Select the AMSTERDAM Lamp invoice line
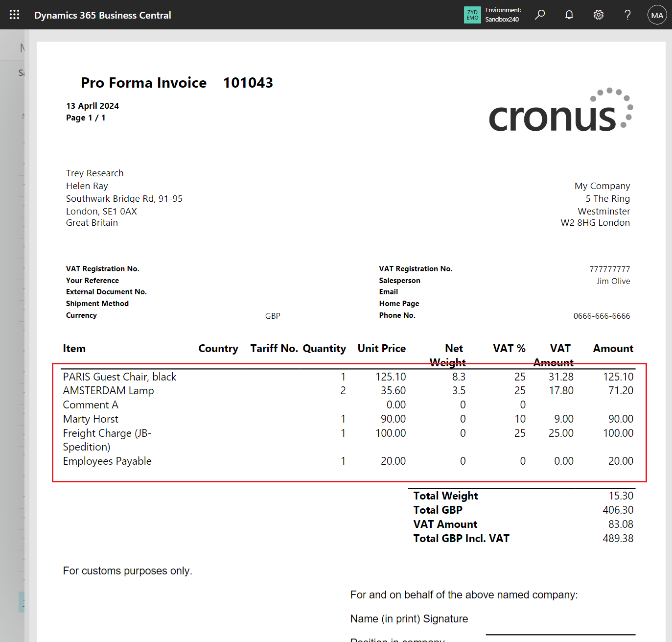The height and width of the screenshot is (642, 672). point(108,390)
